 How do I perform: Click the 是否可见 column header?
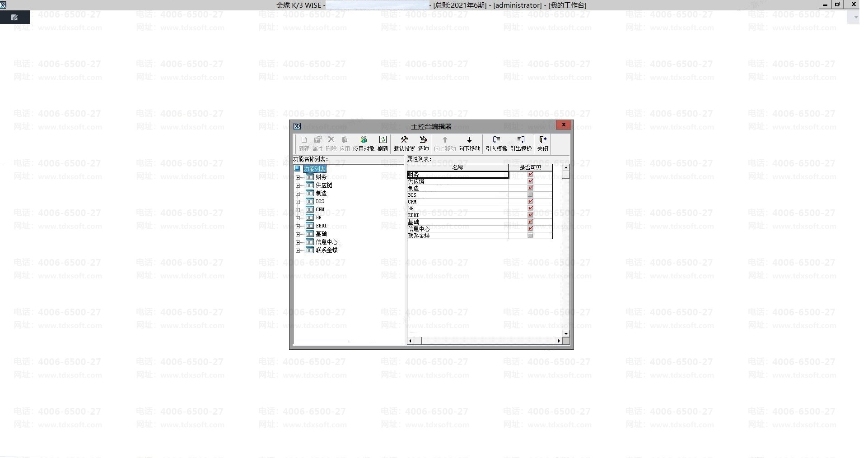point(531,167)
